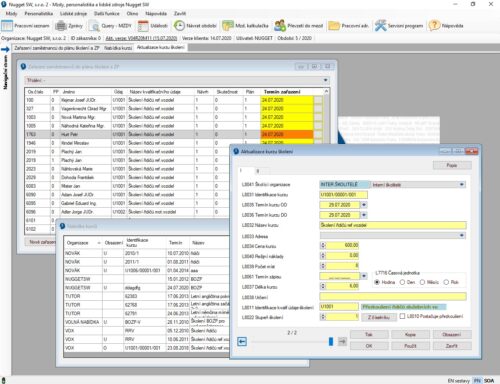Check the Postačuje přezkoušení checkbox

tap(402, 316)
